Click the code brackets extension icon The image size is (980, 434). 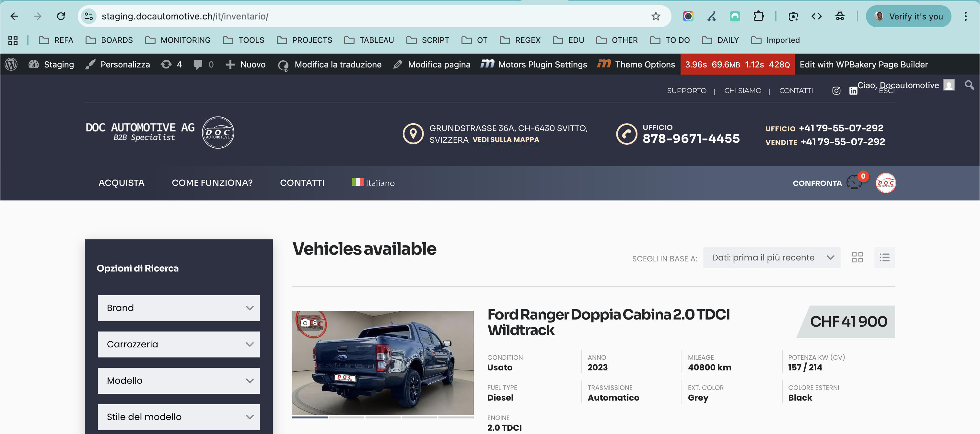(x=816, y=16)
